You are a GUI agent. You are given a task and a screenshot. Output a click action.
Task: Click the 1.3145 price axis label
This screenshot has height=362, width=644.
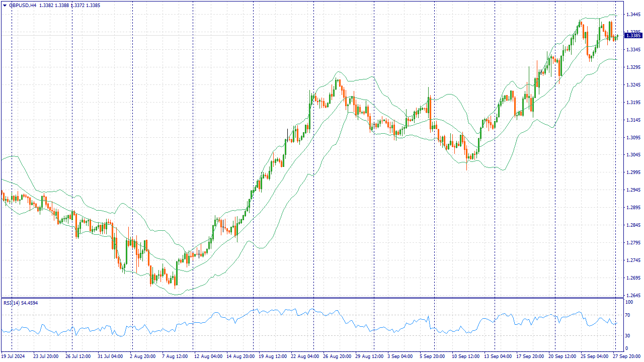pyautogui.click(x=632, y=120)
